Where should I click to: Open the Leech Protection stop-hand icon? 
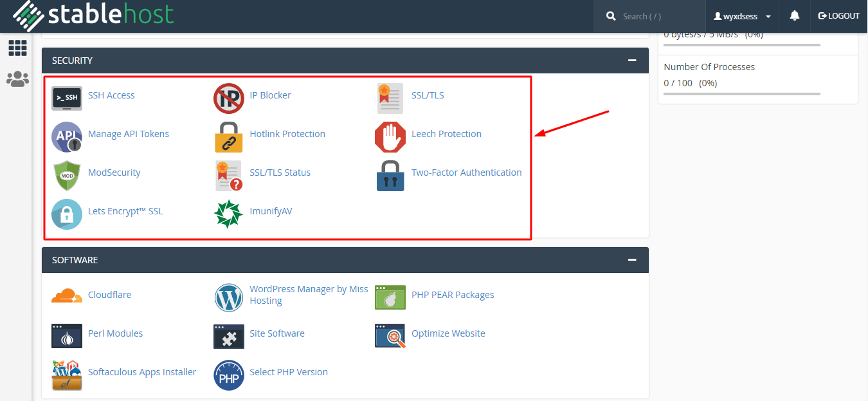point(390,136)
